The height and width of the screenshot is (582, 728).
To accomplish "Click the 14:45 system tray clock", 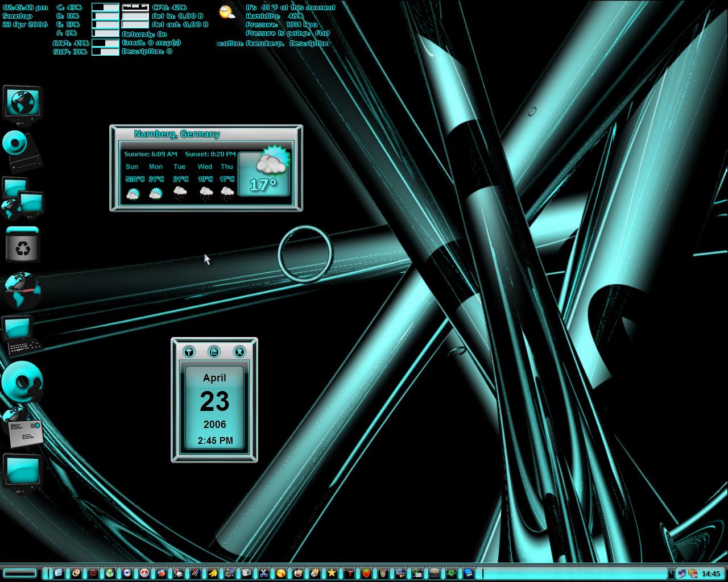I will pos(710,573).
